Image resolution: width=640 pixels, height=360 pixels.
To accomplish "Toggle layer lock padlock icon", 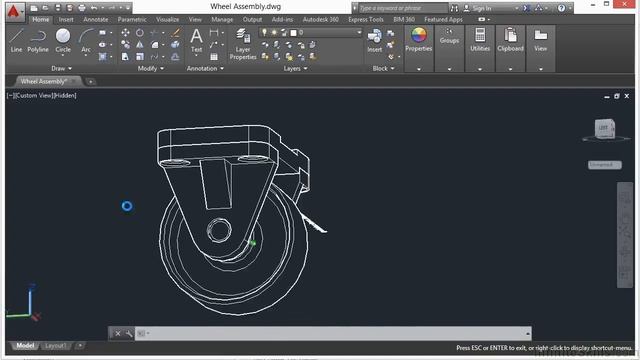I will (x=284, y=32).
